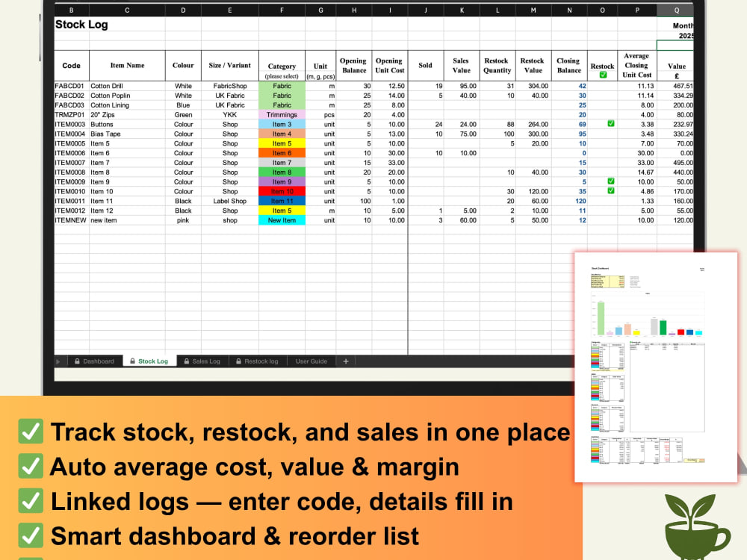The image size is (747, 560).
Task: Switch to the Sales Log tab
Action: [202, 361]
